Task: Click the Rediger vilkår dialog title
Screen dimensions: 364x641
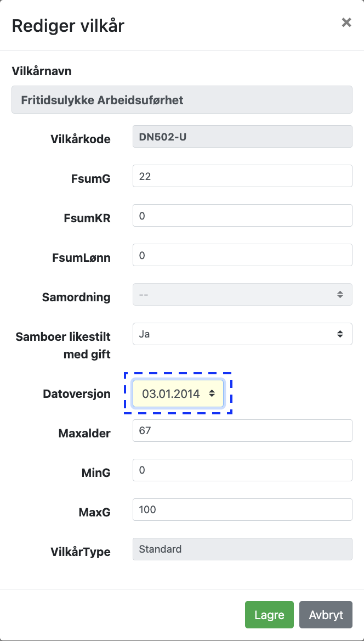Action: click(68, 25)
